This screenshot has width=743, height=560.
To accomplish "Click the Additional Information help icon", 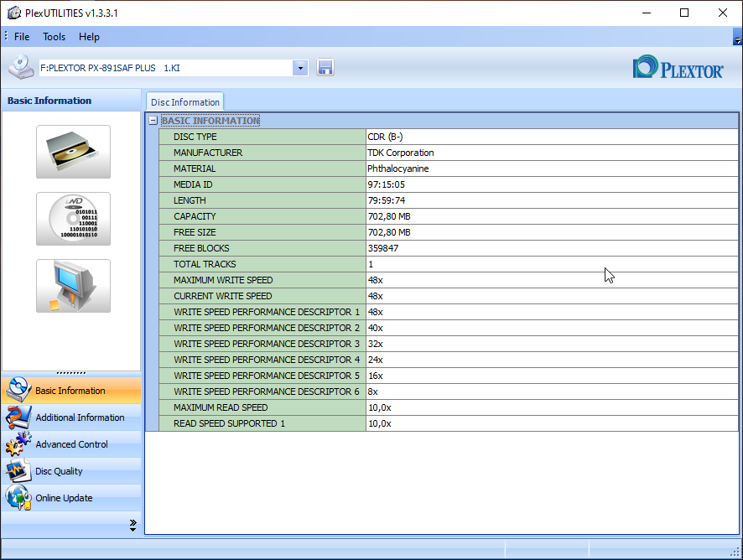I will [18, 417].
